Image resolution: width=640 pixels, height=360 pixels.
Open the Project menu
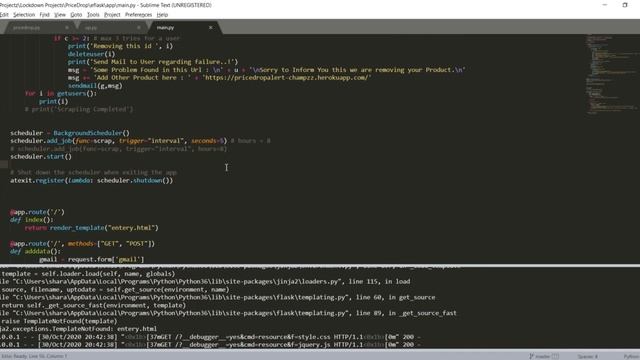click(x=112, y=15)
